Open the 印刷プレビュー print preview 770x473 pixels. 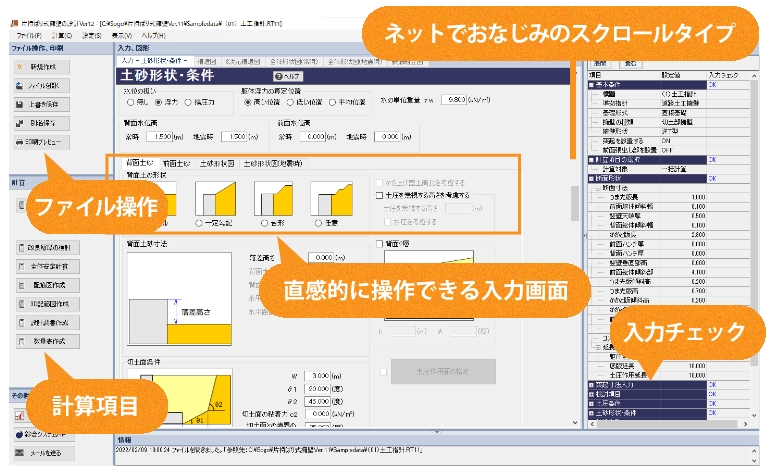38,142
